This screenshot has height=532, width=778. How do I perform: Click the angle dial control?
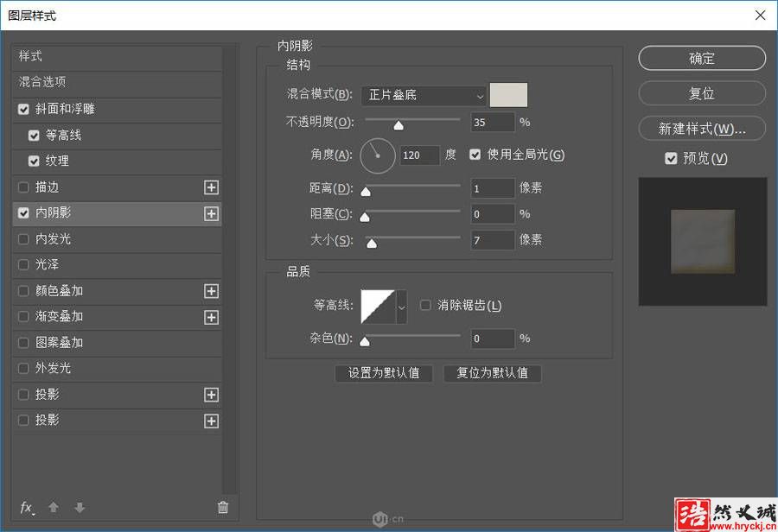click(377, 155)
